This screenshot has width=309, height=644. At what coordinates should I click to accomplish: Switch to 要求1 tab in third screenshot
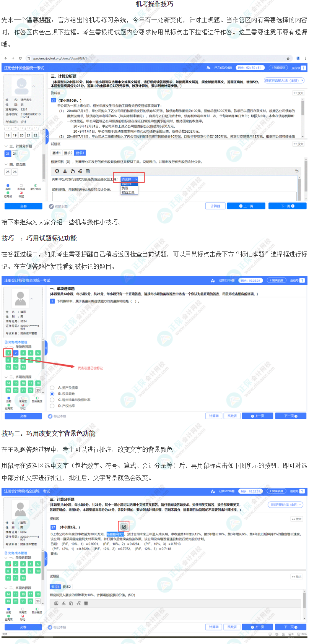click(55, 587)
